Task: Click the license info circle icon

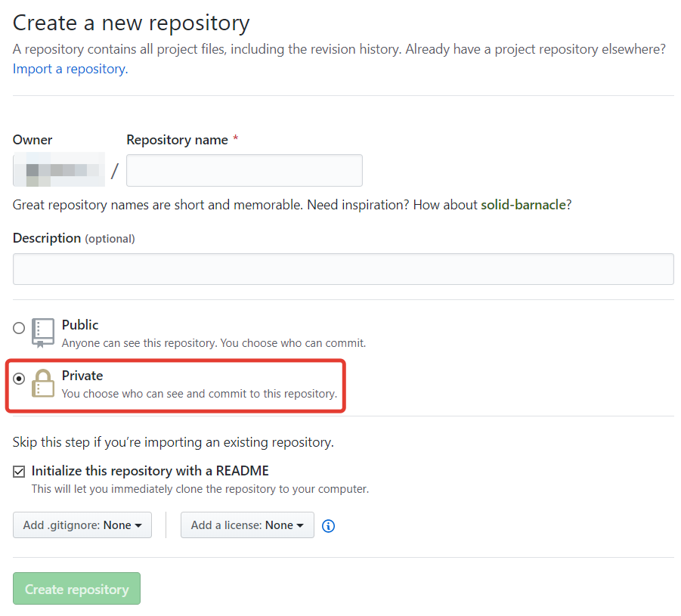Action: 328,526
